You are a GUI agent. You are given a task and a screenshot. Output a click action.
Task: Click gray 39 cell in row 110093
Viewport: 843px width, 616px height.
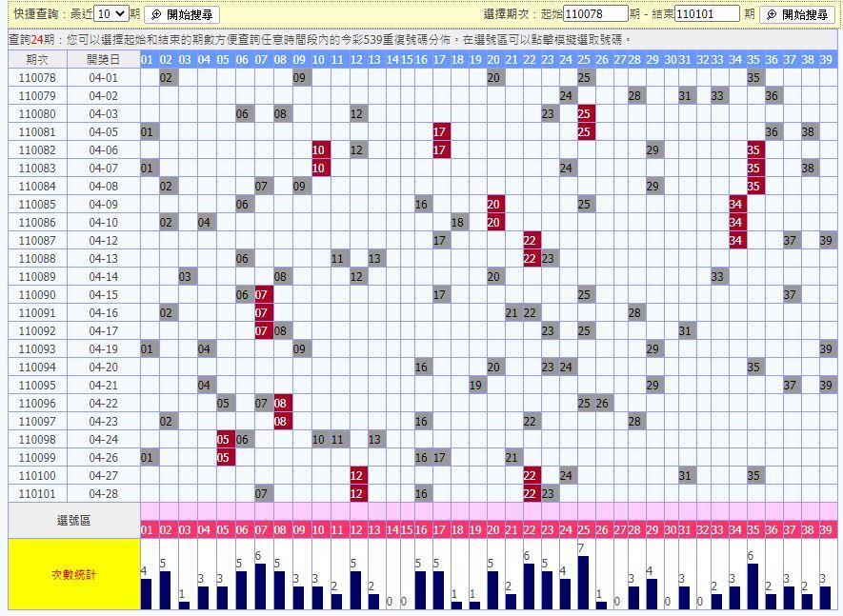pos(827,348)
